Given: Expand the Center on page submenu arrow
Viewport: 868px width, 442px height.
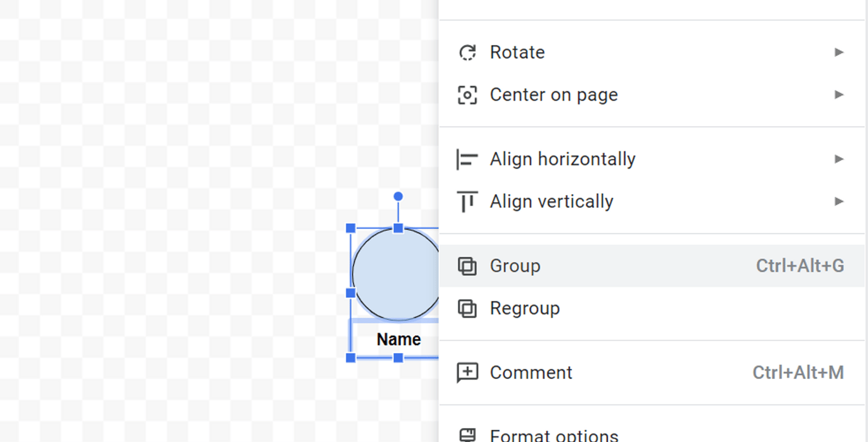Looking at the screenshot, I should pos(839,95).
